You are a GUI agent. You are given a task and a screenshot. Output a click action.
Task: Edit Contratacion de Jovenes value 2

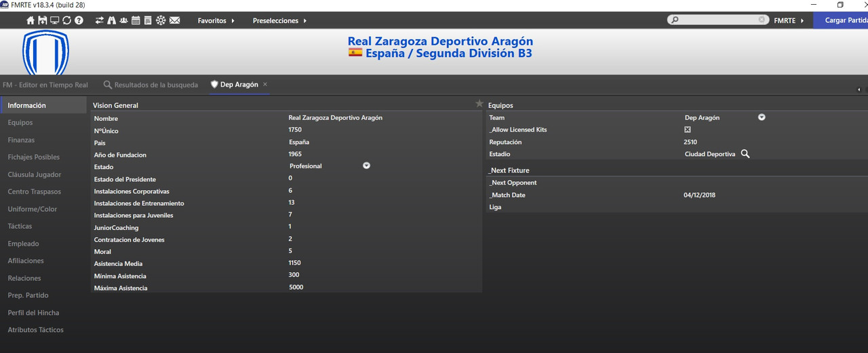[290, 239]
